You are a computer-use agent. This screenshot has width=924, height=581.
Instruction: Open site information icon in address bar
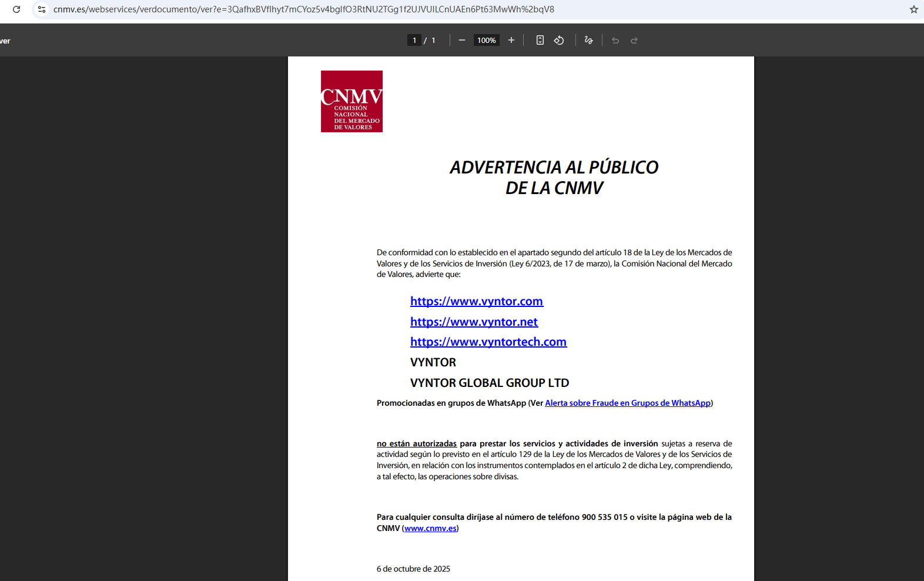pyautogui.click(x=42, y=9)
